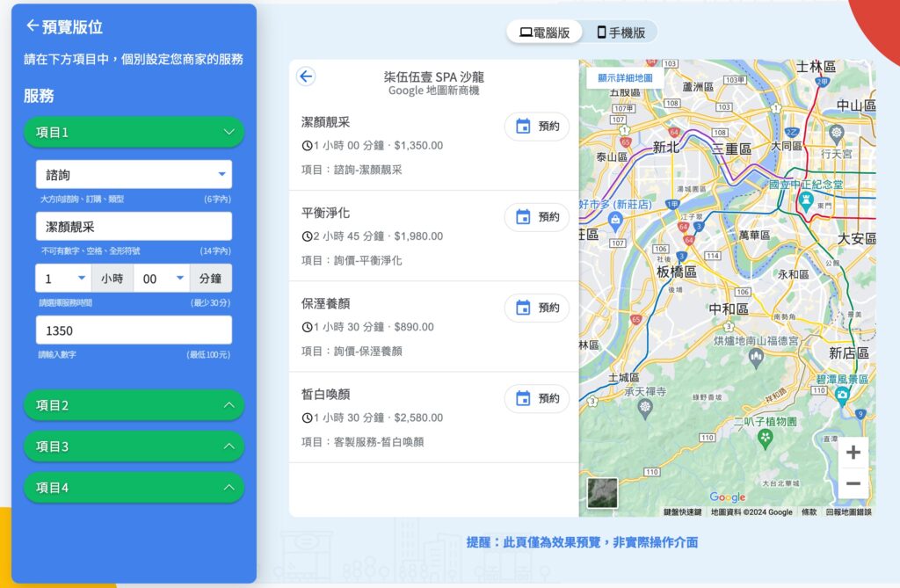Click the 三重區 district label on map

click(x=732, y=149)
